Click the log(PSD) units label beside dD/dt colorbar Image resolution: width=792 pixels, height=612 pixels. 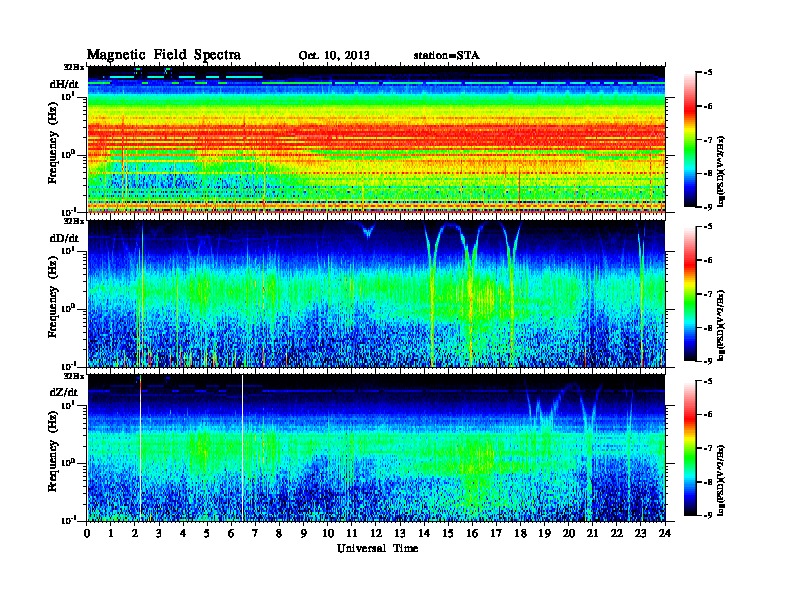click(721, 325)
